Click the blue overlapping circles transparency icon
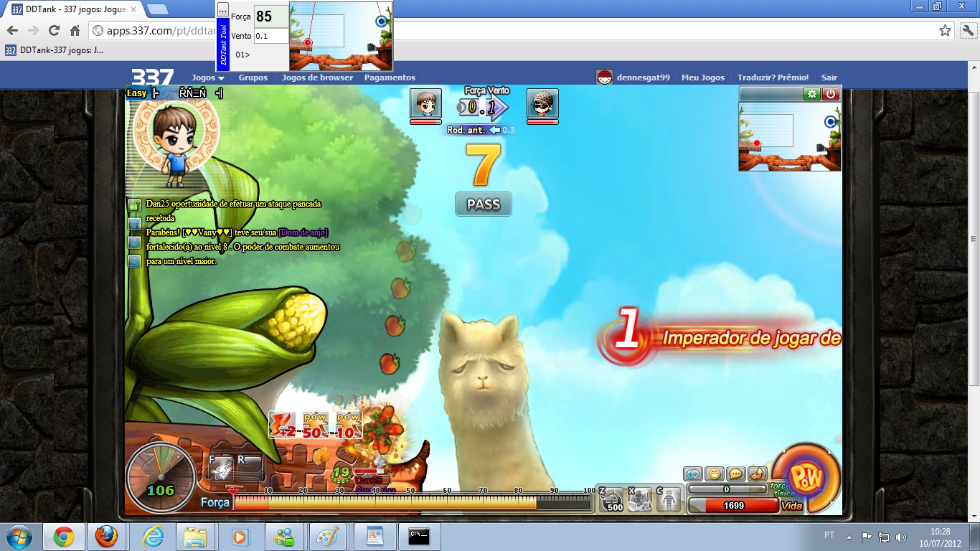Viewport: 980px width, 551px height. [692, 474]
